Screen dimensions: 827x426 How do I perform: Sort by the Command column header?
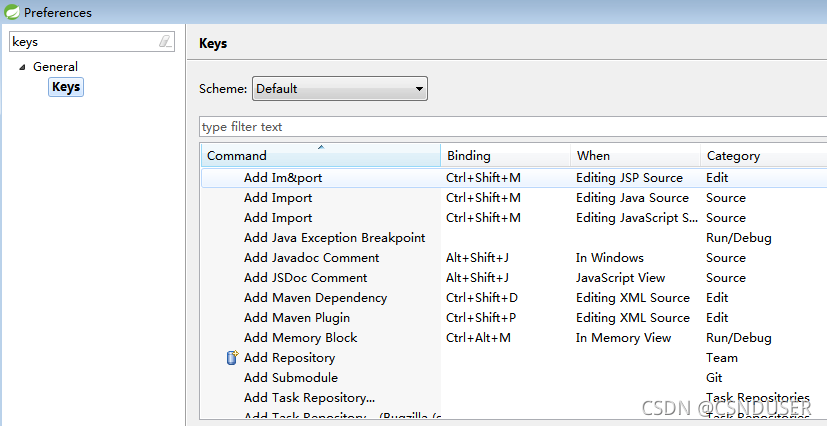[321, 156]
